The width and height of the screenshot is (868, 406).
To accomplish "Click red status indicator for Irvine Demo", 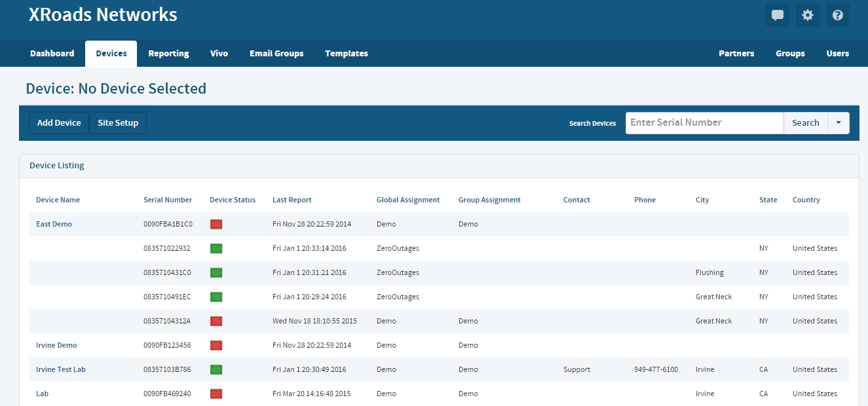I will [x=216, y=345].
